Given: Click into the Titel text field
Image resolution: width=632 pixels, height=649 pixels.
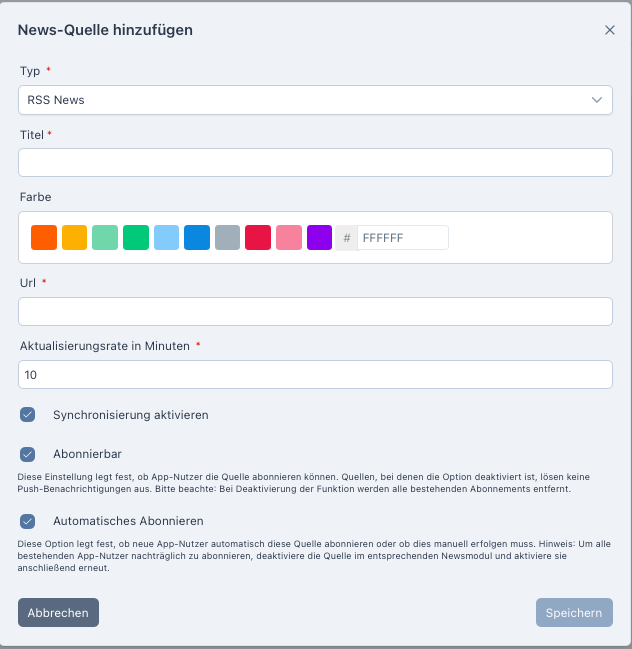Looking at the screenshot, I should (315, 163).
